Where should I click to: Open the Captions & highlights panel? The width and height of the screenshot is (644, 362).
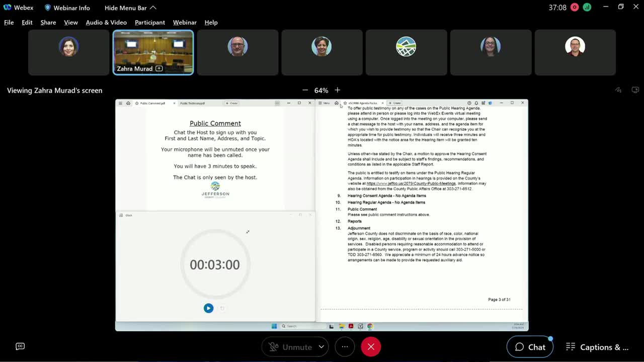click(x=597, y=347)
